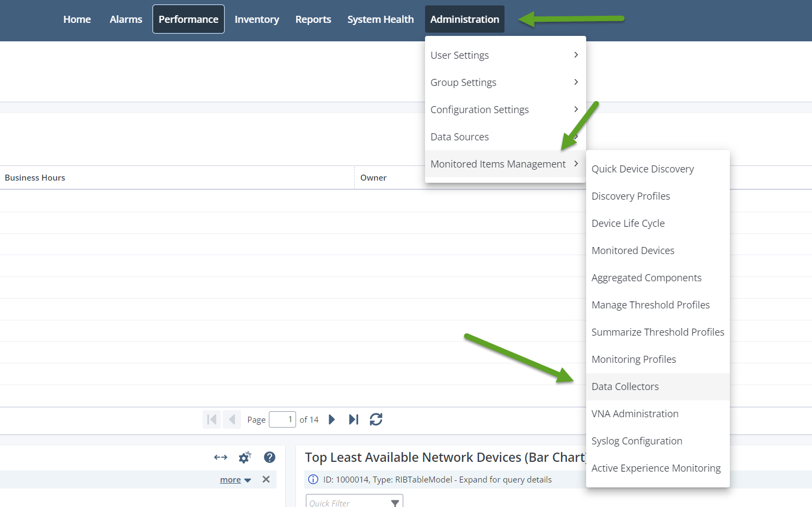812x507 pixels.
Task: Go to next page arrow
Action: click(331, 419)
